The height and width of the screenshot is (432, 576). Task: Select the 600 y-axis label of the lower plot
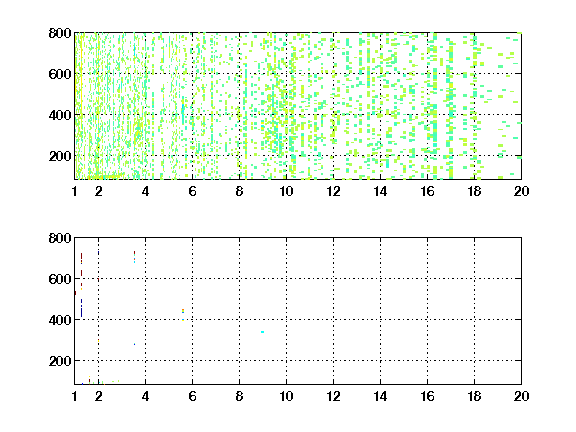[x=60, y=279]
